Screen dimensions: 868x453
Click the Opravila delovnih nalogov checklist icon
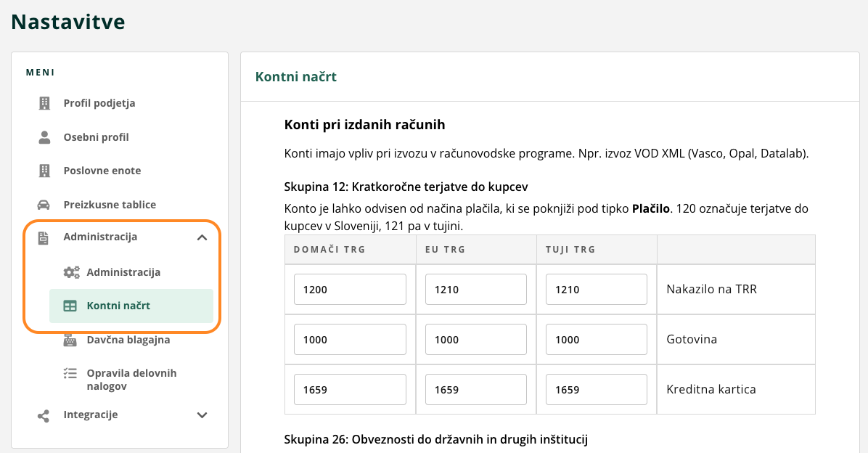point(70,373)
